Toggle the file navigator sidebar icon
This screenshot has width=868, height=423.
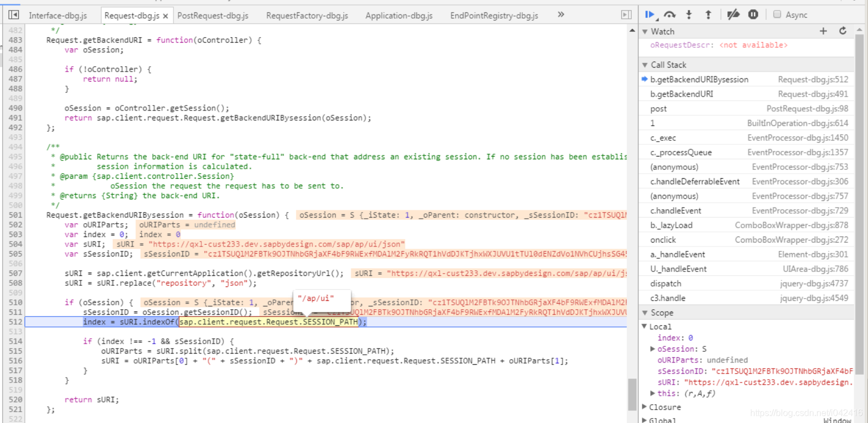pyautogui.click(x=14, y=15)
